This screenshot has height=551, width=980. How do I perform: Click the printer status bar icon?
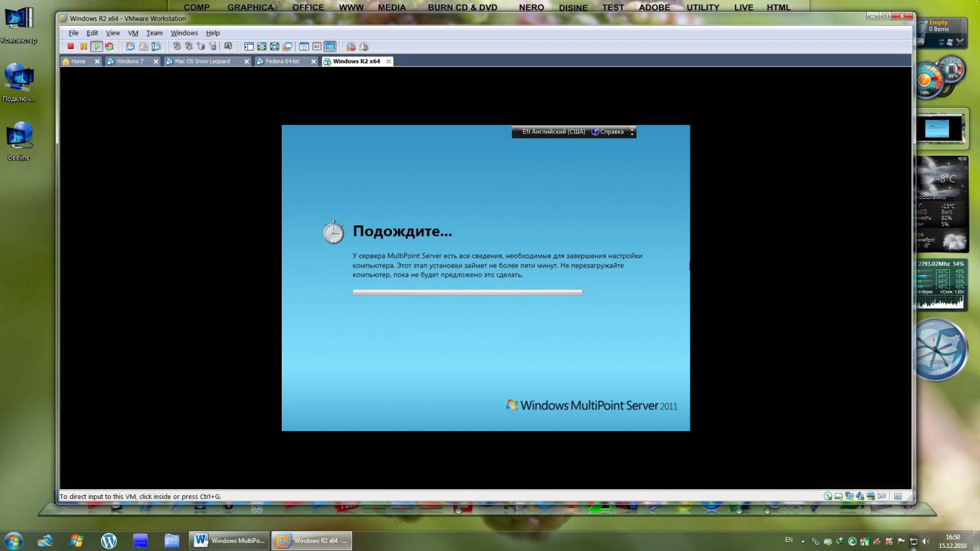(870, 497)
